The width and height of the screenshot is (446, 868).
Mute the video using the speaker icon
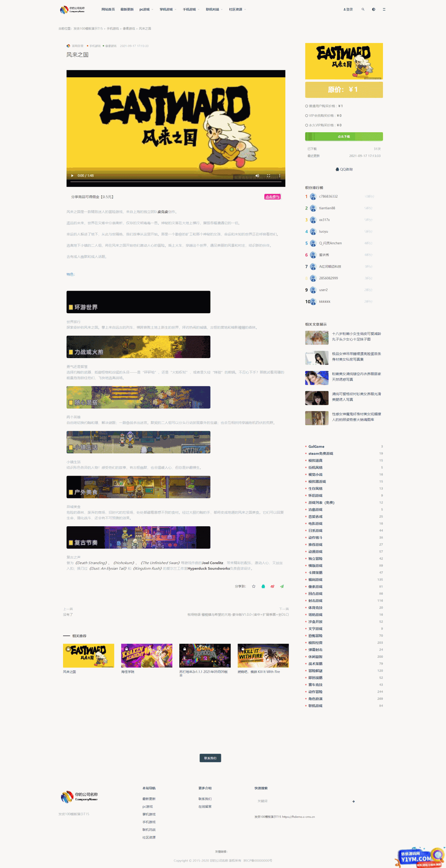(257, 176)
